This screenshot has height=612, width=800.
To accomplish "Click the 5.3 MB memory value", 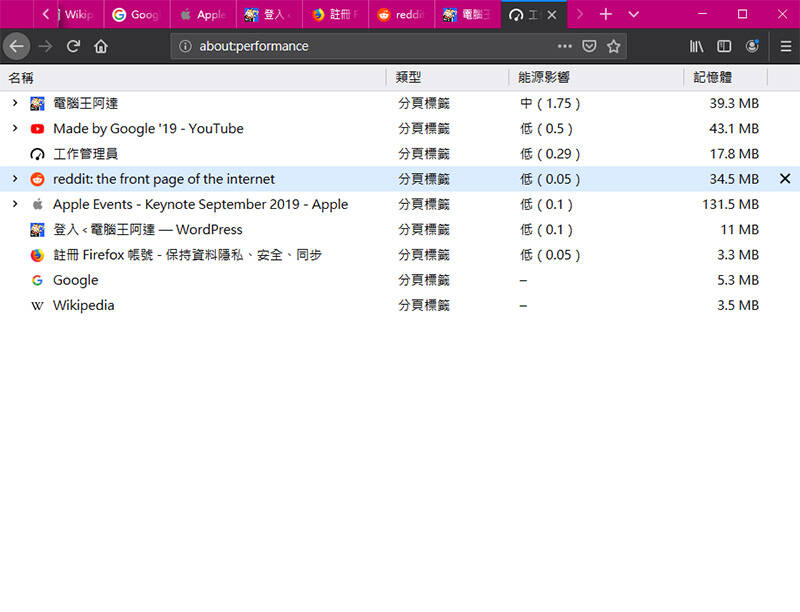I will pyautogui.click(x=738, y=280).
